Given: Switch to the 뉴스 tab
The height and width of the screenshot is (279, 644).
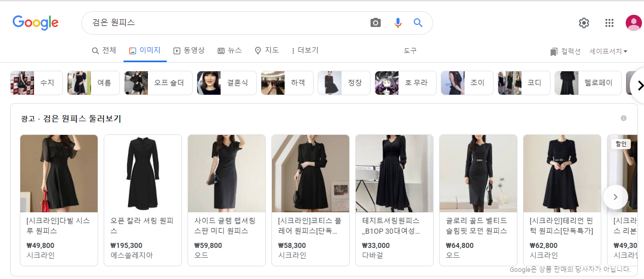Looking at the screenshot, I should [x=230, y=50].
